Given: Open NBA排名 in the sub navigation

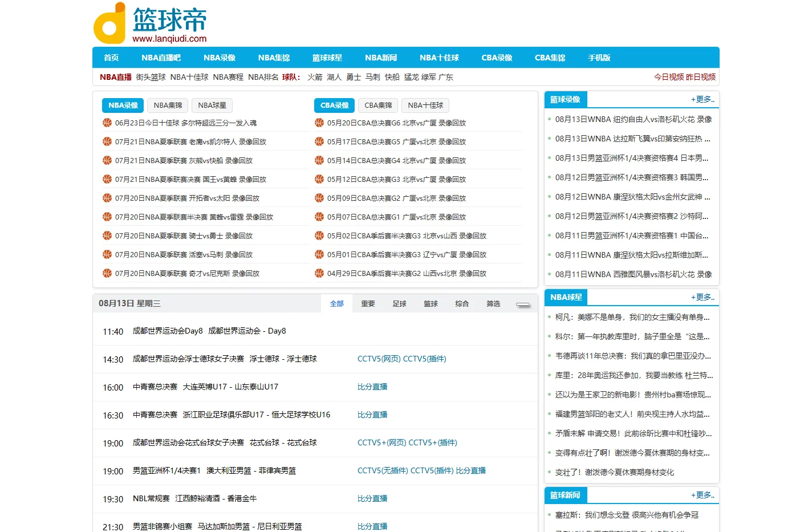Looking at the screenshot, I should (x=263, y=77).
